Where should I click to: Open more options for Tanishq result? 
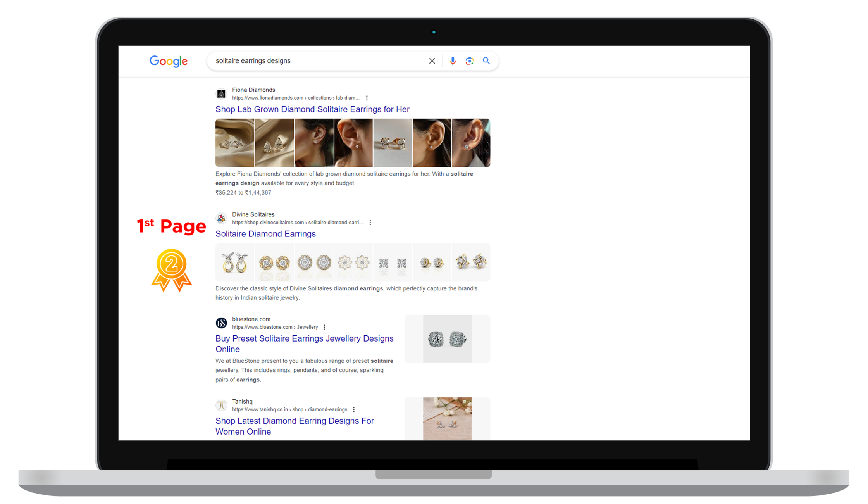(354, 409)
